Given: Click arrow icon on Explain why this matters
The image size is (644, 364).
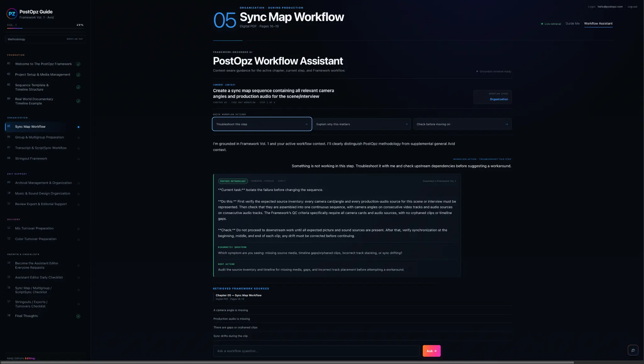Looking at the screenshot, I should coord(406,124).
